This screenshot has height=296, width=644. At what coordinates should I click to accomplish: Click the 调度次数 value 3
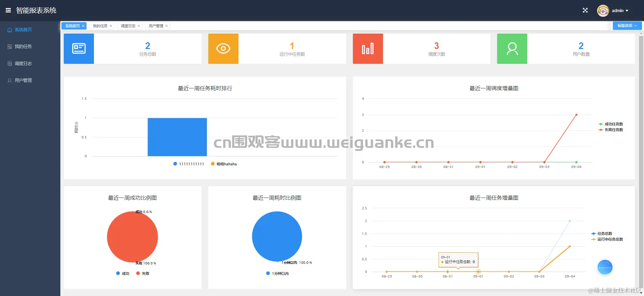click(437, 46)
